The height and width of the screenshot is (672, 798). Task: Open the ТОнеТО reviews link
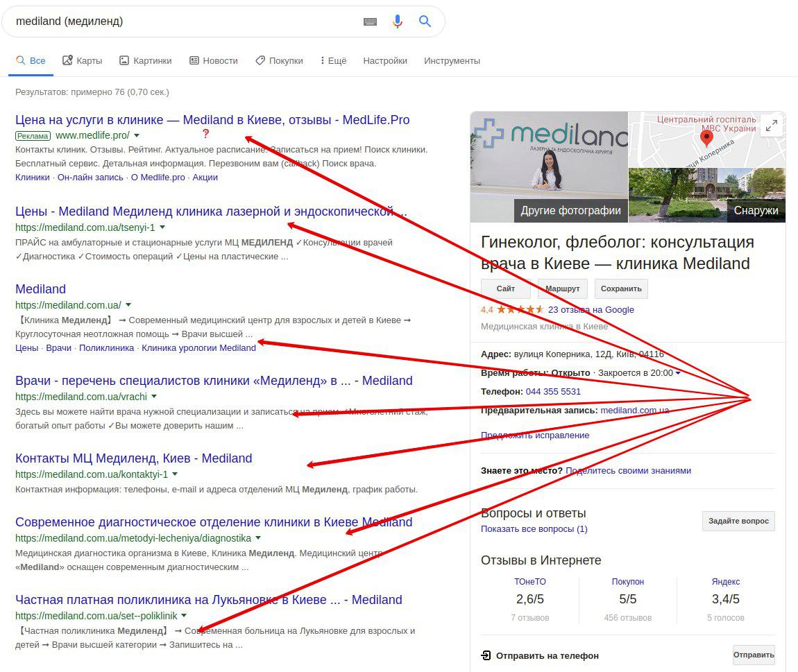[529, 581]
